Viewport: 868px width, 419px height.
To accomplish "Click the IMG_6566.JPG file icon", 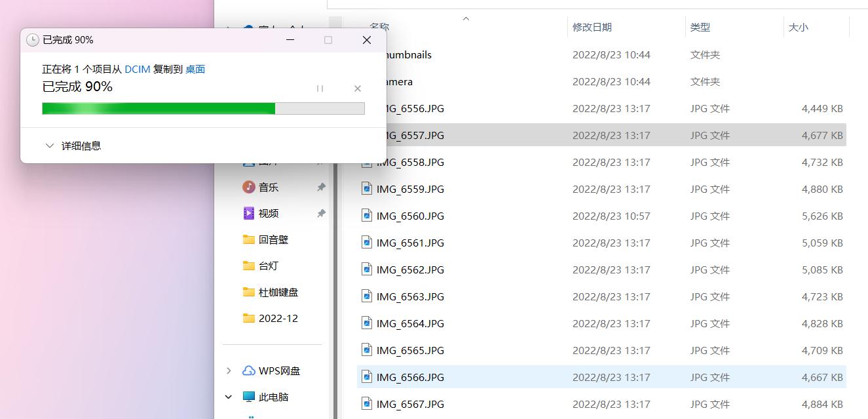I will point(367,377).
